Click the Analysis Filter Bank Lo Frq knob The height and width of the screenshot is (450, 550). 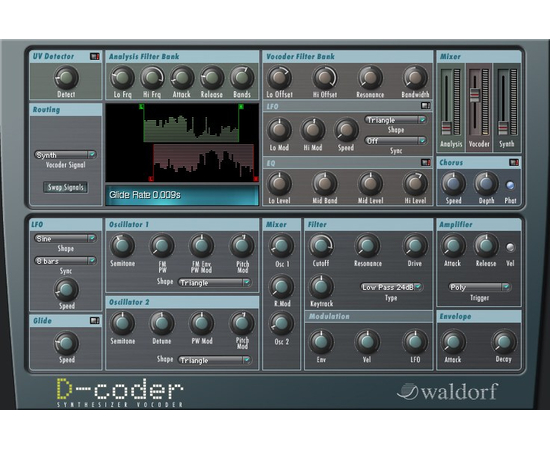pos(122,78)
